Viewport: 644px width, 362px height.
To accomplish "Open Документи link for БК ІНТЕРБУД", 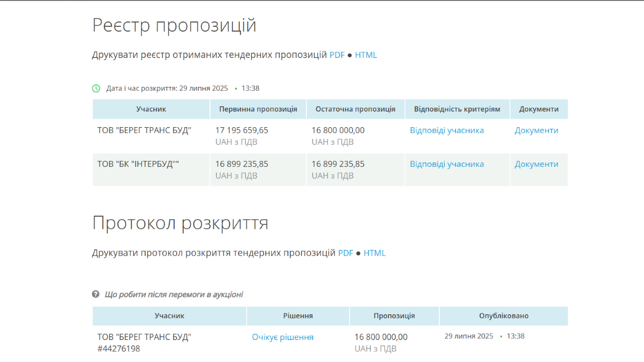I will coord(536,164).
